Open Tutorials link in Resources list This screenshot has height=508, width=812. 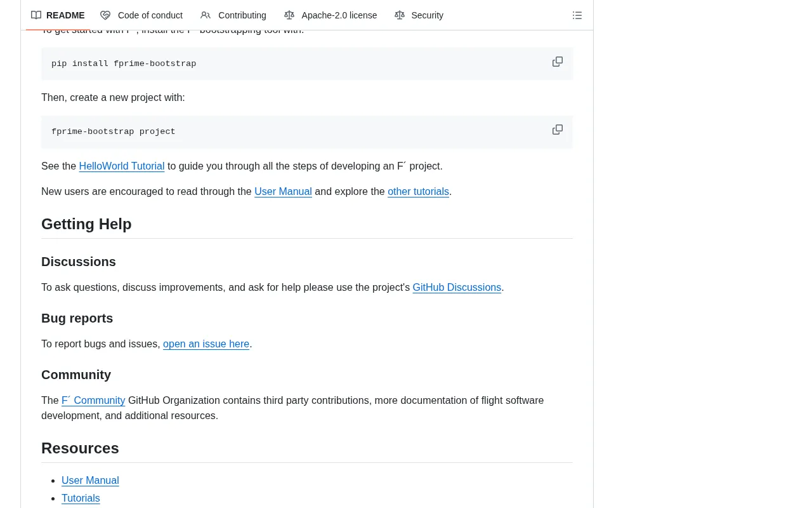[x=81, y=498]
